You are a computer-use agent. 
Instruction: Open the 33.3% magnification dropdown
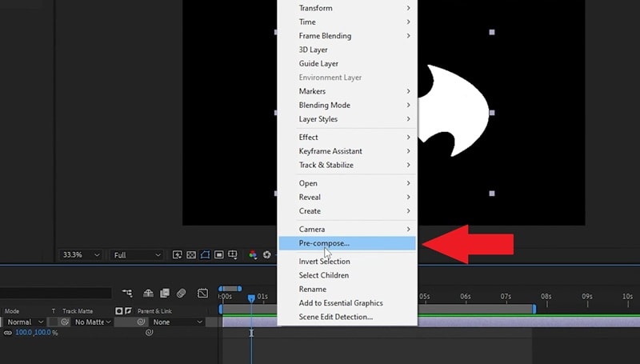81,255
